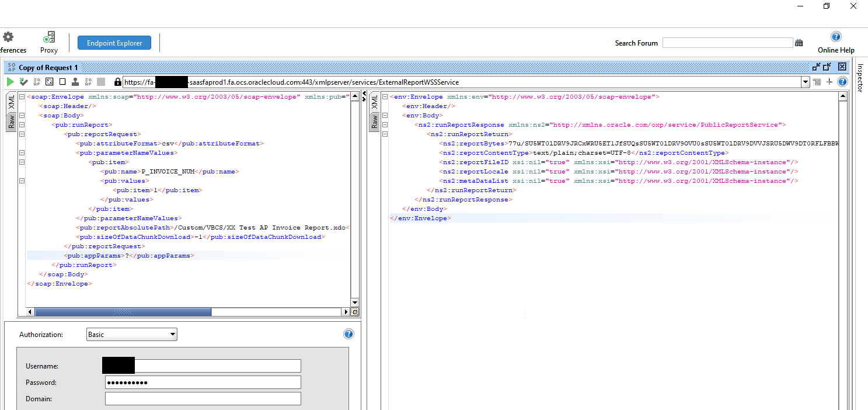
Task: Click authorization help question-mark icon
Action: pos(348,334)
